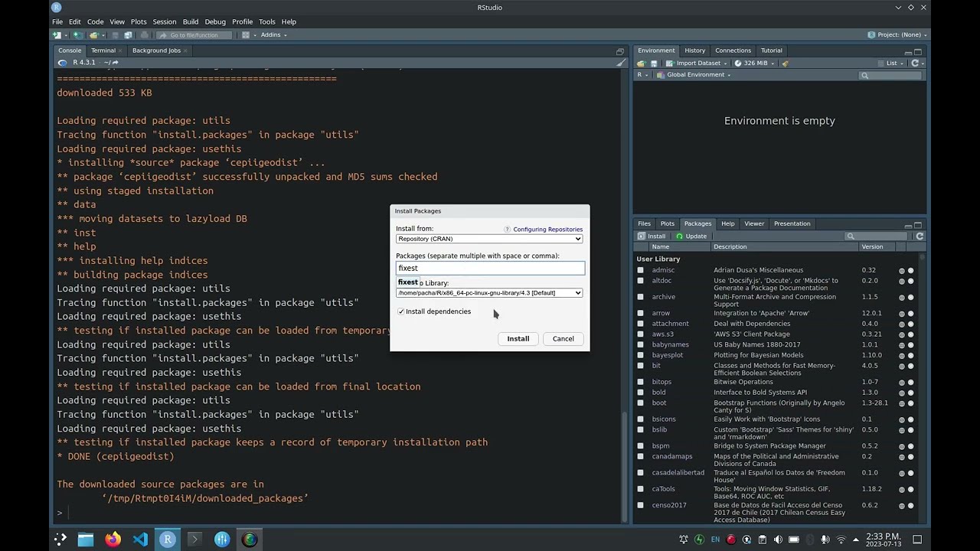Open the Global Environment dropdown
The image size is (980, 551).
pyautogui.click(x=694, y=75)
